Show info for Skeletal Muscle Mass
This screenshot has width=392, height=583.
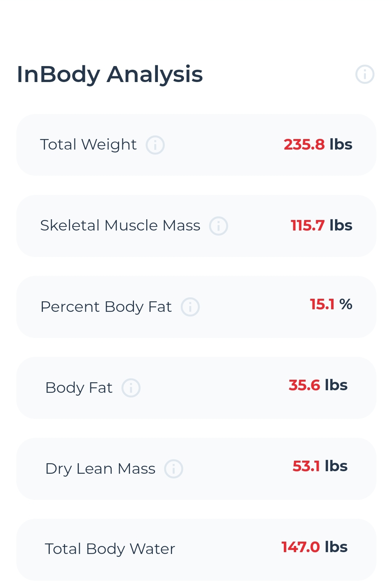pos(219,226)
